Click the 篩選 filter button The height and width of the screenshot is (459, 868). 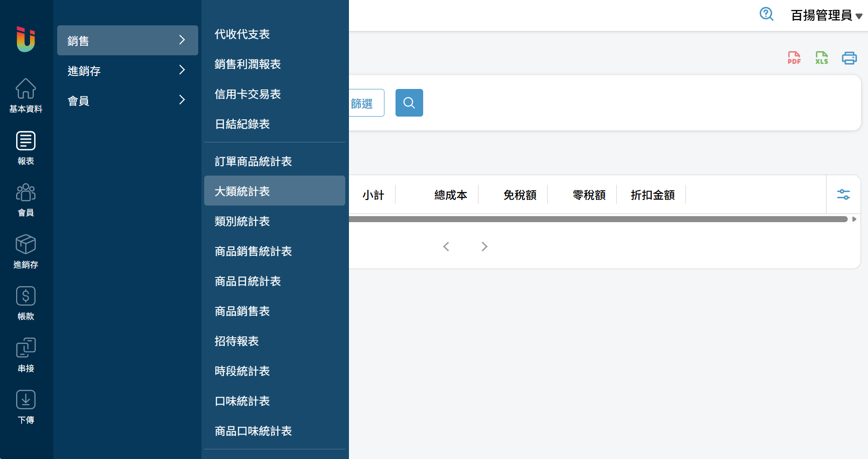point(364,103)
